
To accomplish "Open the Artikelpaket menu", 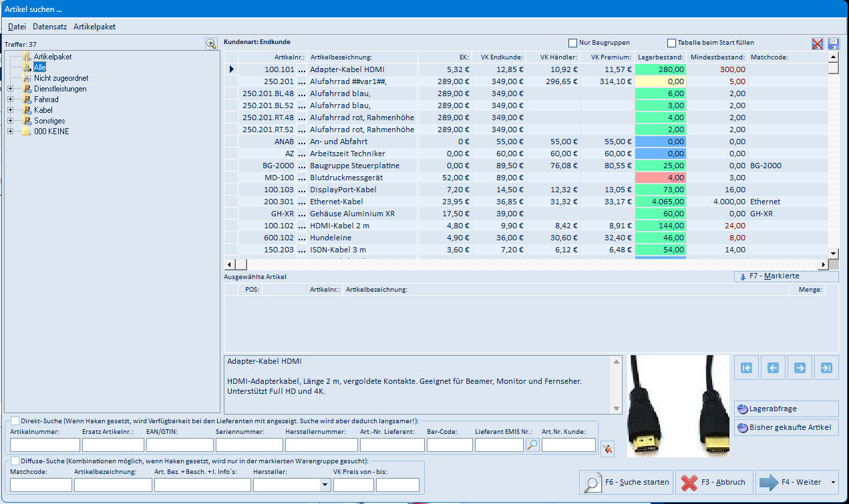I will click(x=94, y=27).
